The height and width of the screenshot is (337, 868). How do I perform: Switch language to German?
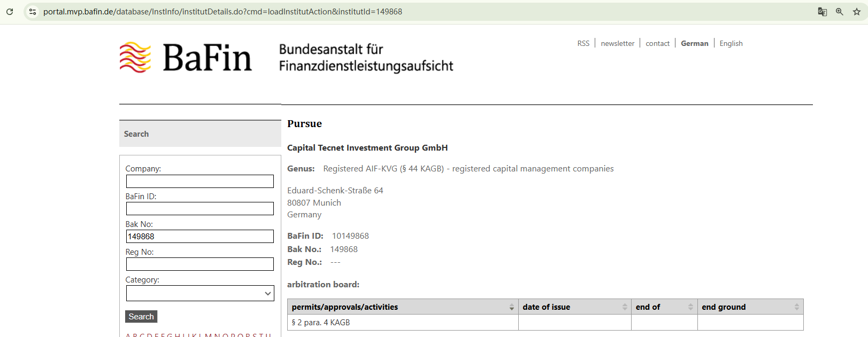(695, 43)
